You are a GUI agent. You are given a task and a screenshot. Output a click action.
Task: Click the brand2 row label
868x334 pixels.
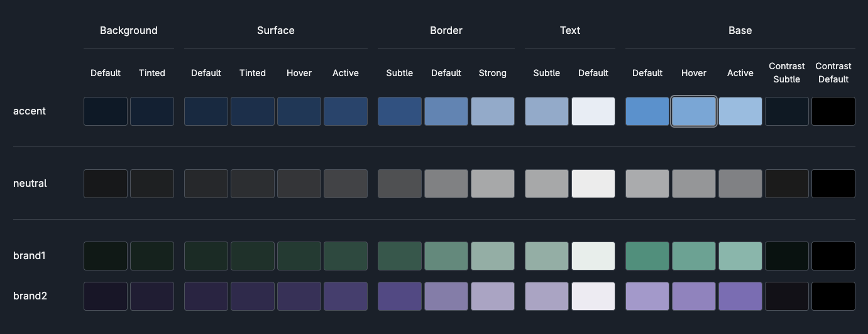pyautogui.click(x=30, y=296)
